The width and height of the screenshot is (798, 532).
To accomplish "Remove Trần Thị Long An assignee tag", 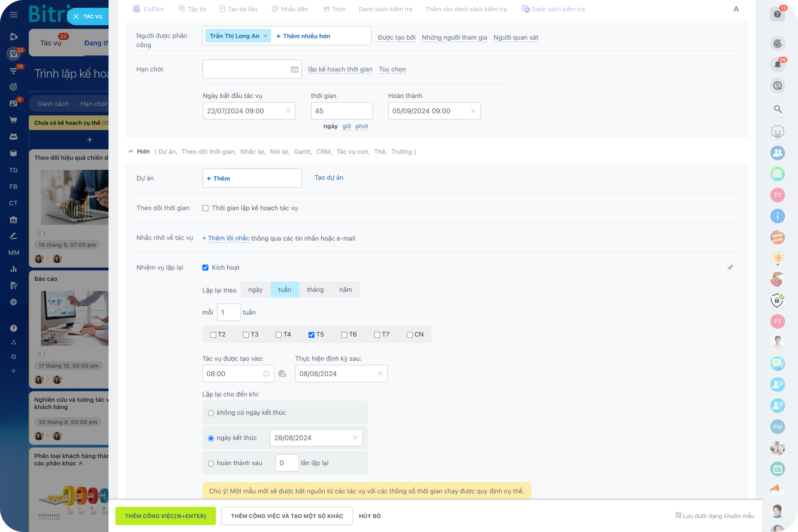I will 266,36.
